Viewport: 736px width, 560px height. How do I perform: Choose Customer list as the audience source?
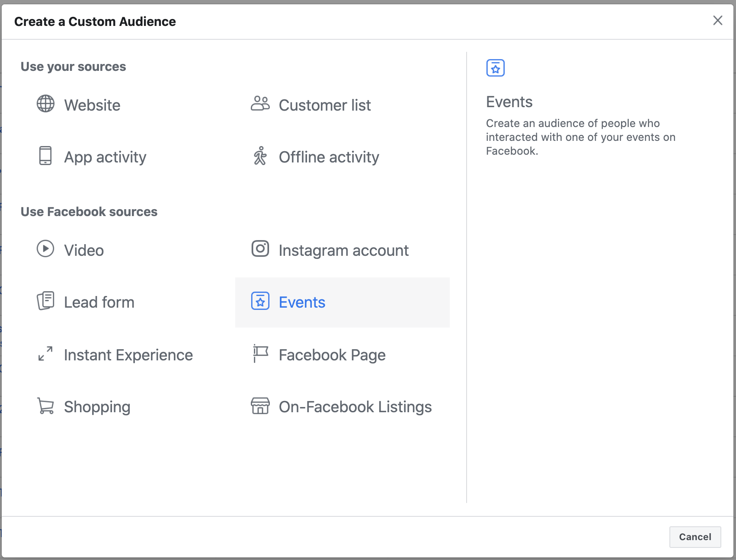(342, 105)
